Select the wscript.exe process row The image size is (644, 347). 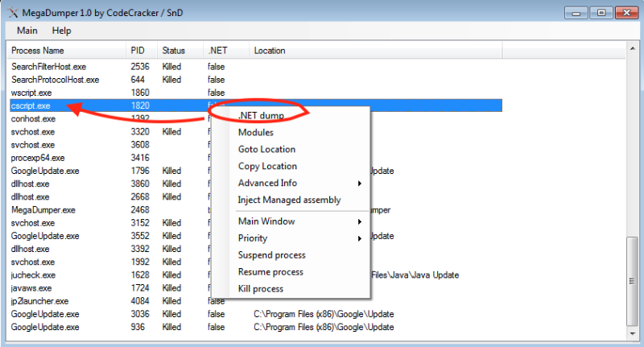coord(31,93)
